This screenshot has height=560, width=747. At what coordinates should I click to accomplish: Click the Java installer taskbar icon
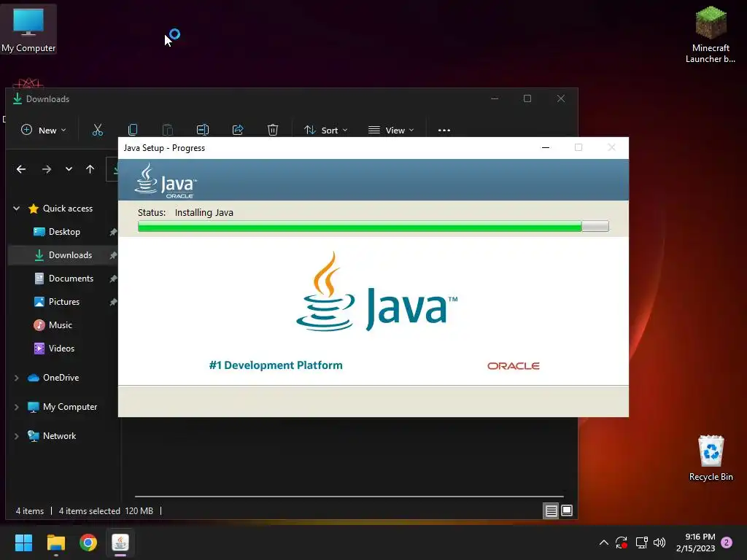tap(120, 542)
